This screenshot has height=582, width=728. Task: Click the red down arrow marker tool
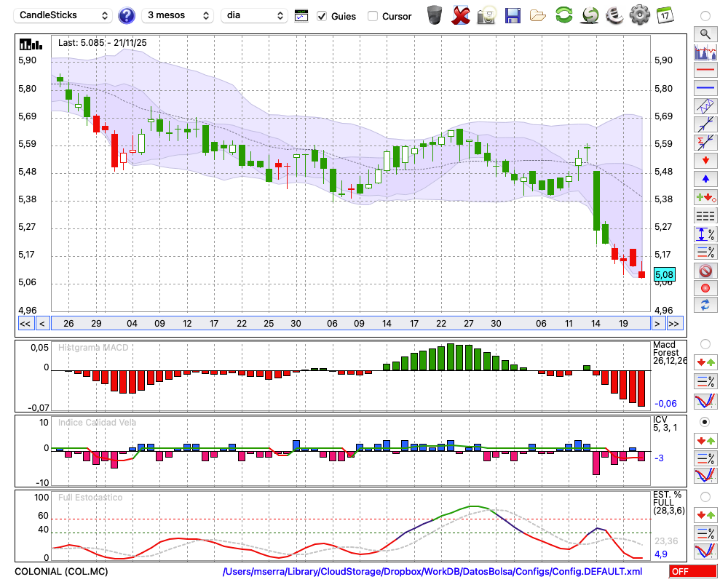click(x=705, y=161)
